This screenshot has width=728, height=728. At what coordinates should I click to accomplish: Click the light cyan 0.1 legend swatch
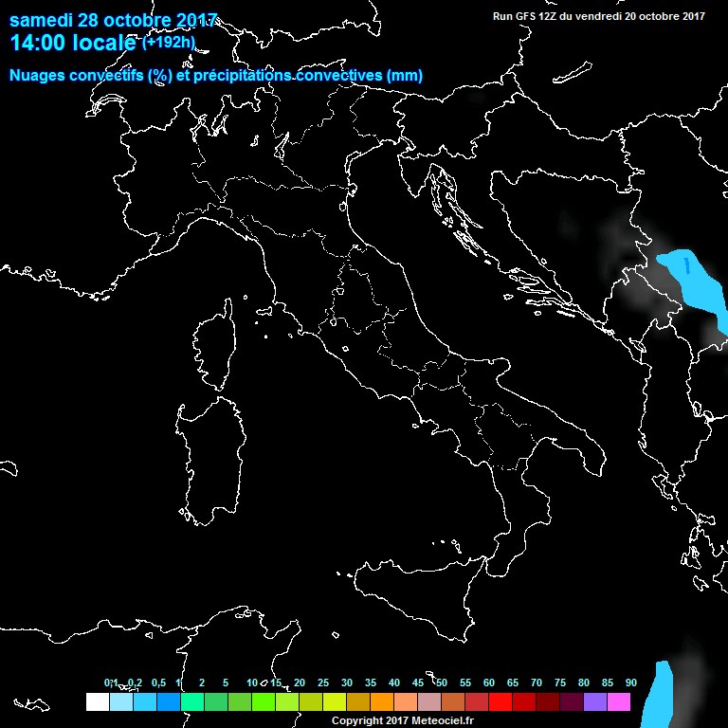(120, 702)
